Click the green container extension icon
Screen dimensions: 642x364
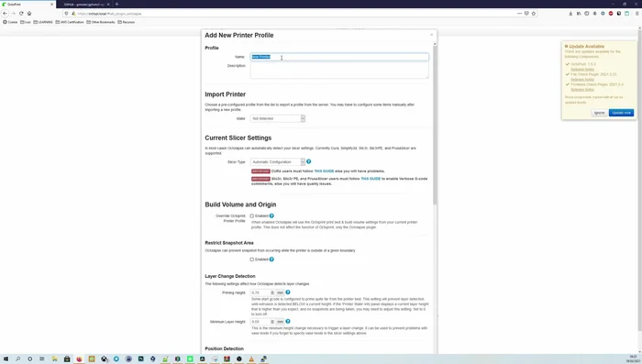[x=626, y=14]
